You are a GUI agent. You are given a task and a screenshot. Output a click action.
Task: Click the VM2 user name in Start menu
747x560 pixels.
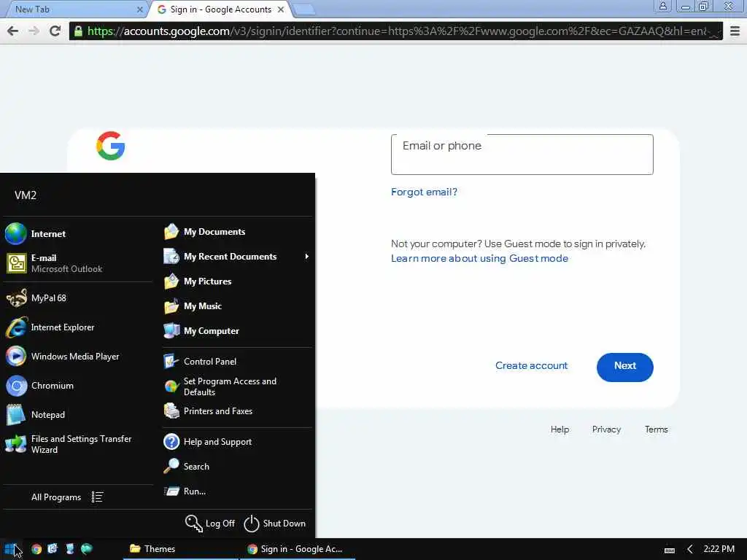(x=26, y=195)
